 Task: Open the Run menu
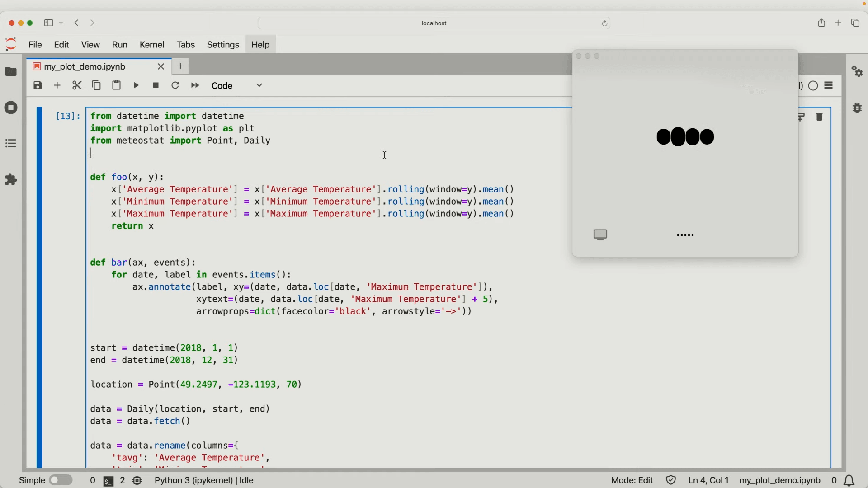(120, 45)
